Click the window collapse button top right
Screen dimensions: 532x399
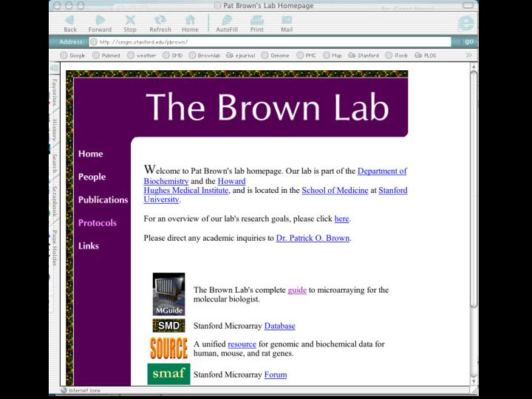tap(468, 6)
